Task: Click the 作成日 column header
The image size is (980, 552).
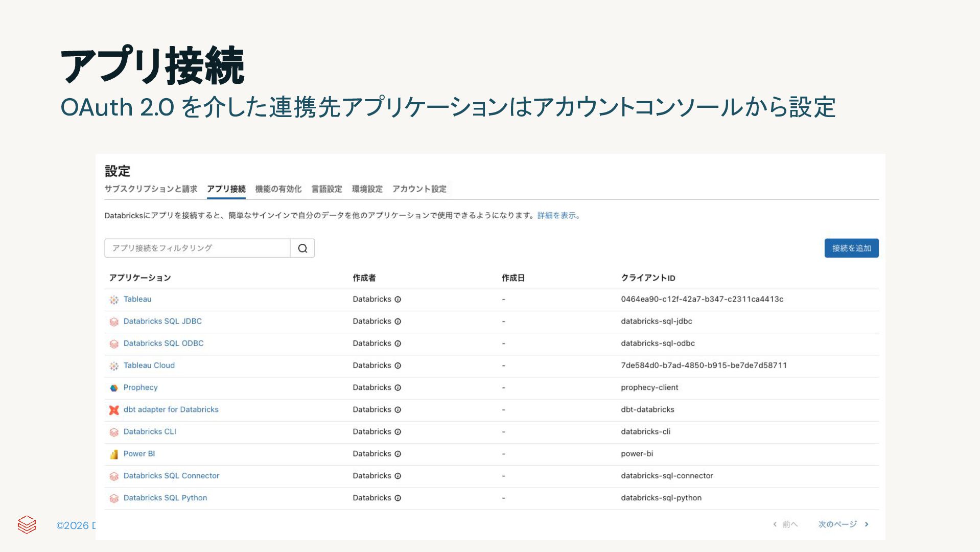Action: (514, 278)
